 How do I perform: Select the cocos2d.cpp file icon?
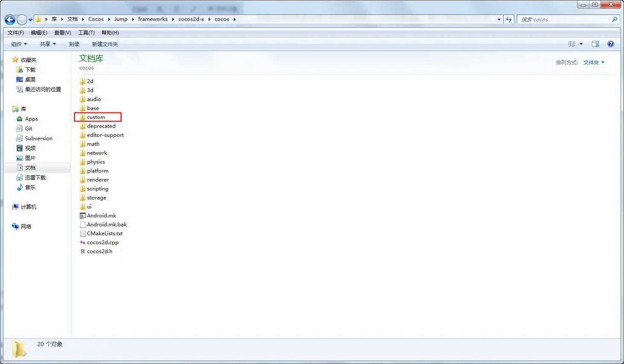82,242
